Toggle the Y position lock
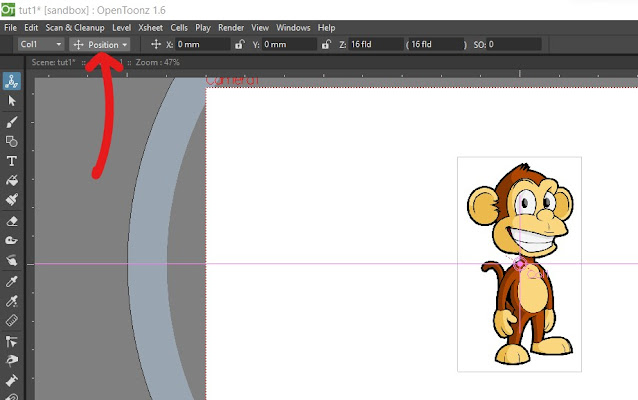The width and height of the screenshot is (638, 400). coord(326,44)
